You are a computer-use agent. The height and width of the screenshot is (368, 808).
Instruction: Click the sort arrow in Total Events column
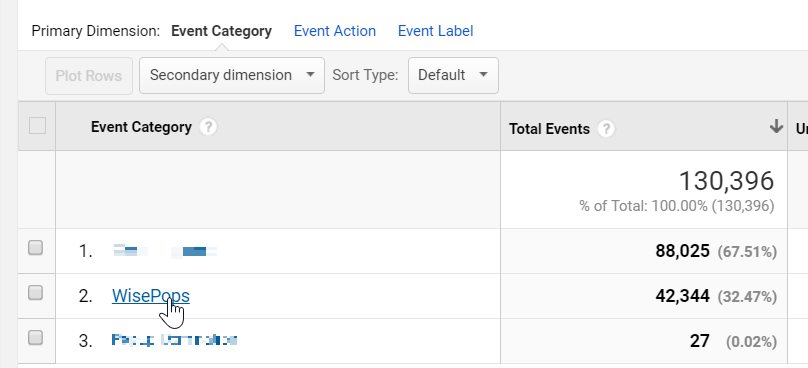776,127
